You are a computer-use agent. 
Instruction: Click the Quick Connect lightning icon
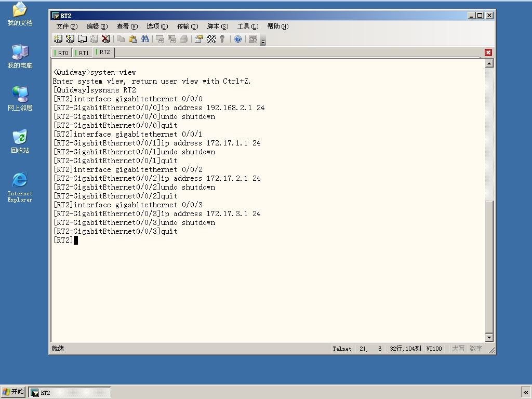coord(70,39)
